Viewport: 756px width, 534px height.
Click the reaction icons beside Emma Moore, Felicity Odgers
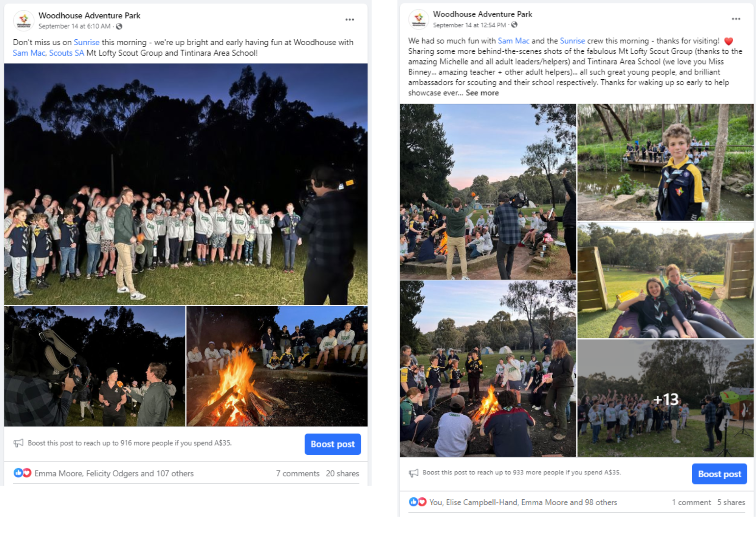pos(22,473)
